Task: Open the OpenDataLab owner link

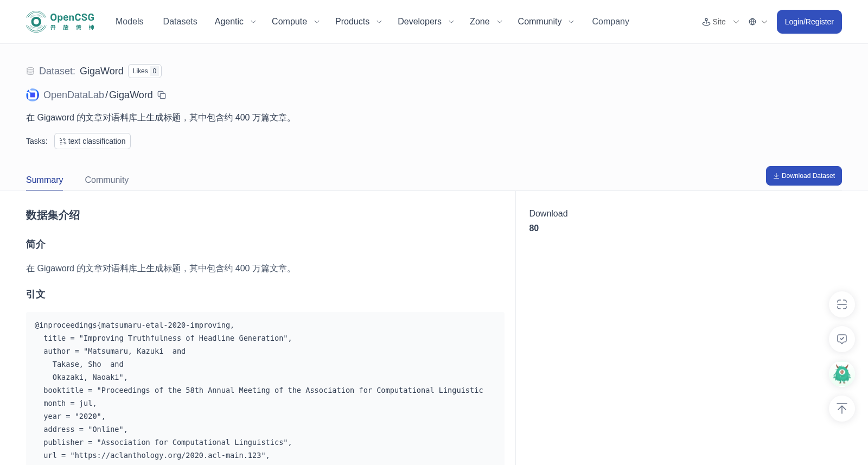Action: click(x=74, y=95)
